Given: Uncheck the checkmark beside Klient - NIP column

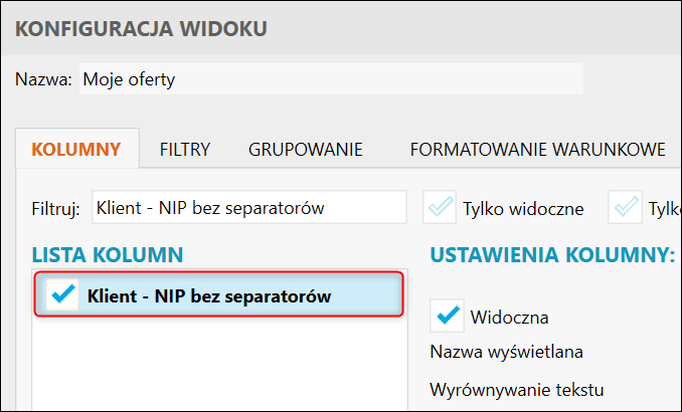Looking at the screenshot, I should 63,295.
